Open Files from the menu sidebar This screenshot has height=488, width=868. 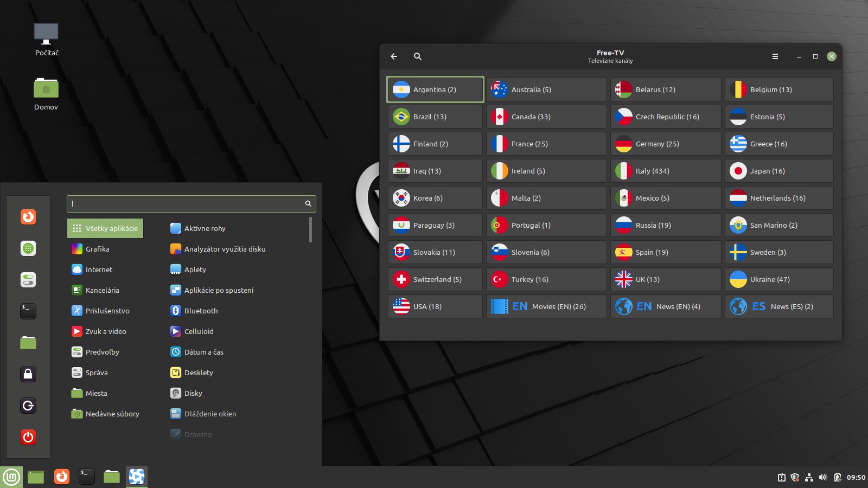tap(28, 343)
